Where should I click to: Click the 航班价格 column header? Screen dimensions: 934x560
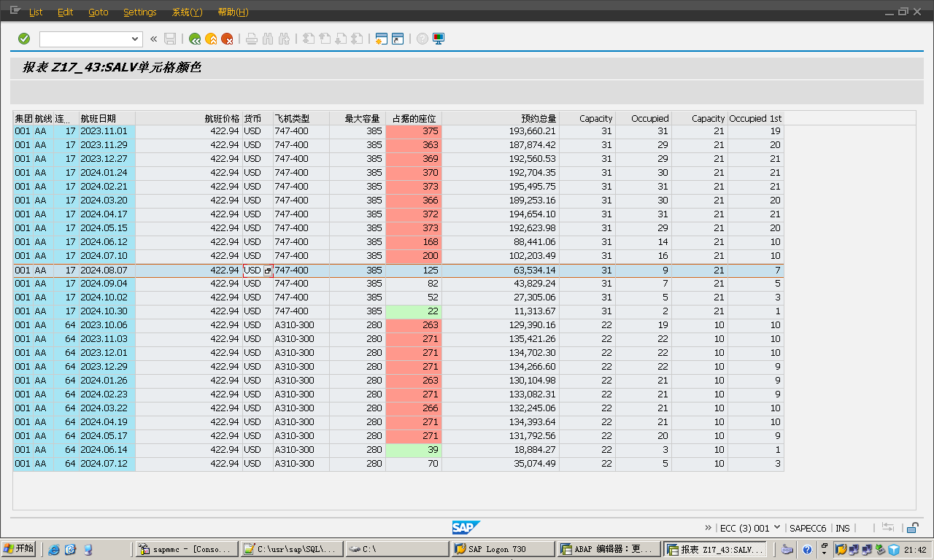pyautogui.click(x=189, y=118)
